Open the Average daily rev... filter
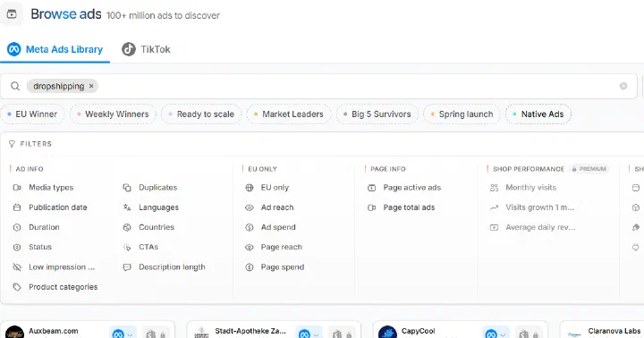644x338 pixels. tap(533, 227)
